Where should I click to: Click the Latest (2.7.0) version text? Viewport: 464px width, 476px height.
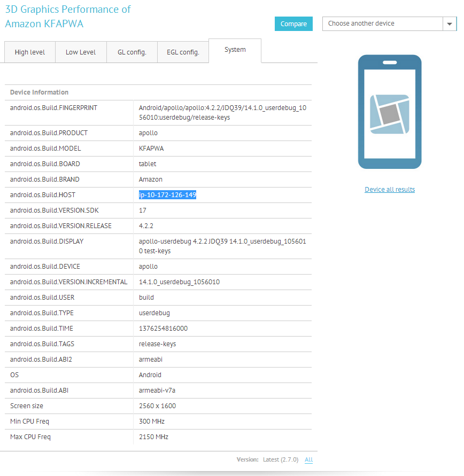click(x=281, y=459)
